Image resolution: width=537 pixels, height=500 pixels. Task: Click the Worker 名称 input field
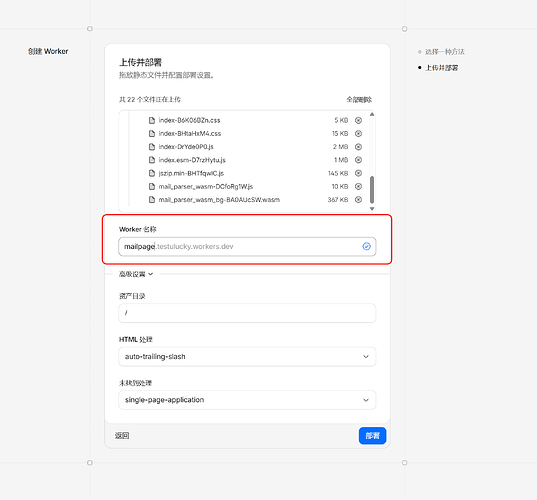(x=247, y=247)
